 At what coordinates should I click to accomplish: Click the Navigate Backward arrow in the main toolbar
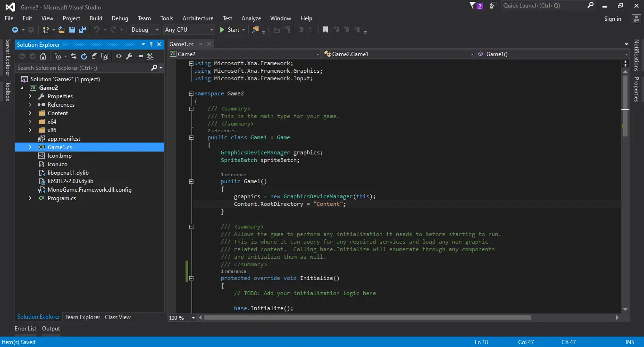tap(15, 30)
